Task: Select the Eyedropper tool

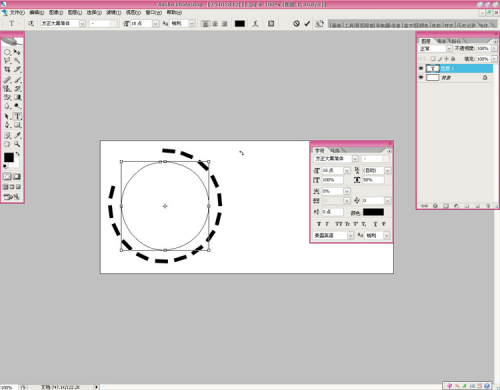Action: click(x=17, y=135)
